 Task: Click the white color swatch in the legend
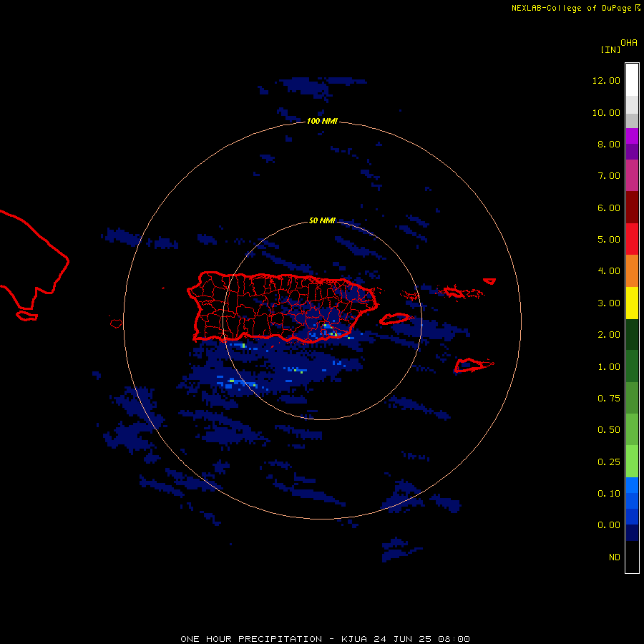632,80
